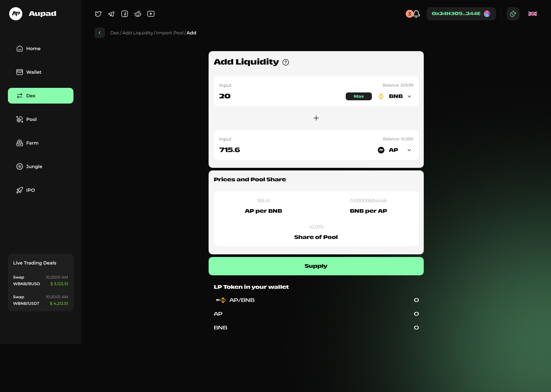Open the Twitter social icon
551x392 pixels.
click(x=98, y=14)
